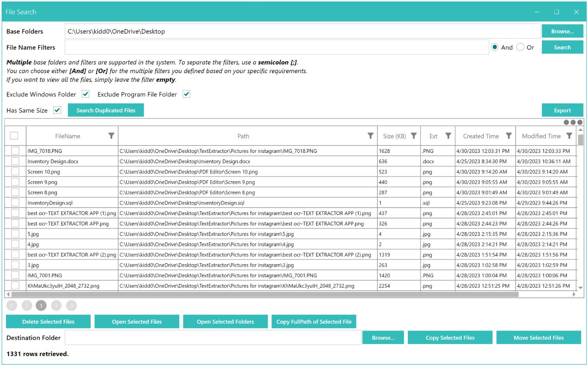Screen dimensions: 588x365
Task: Click the InventoryDesign.sql path cell
Action: [x=248, y=202]
